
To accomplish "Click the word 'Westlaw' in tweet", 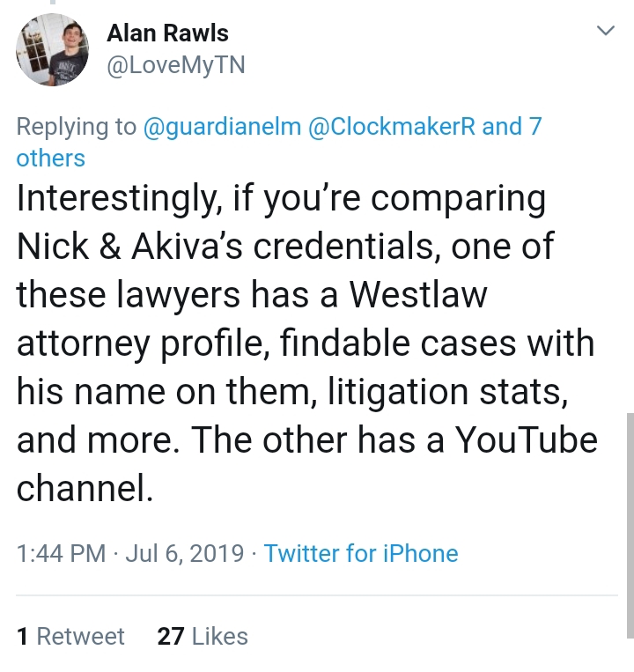I will 418,295.
